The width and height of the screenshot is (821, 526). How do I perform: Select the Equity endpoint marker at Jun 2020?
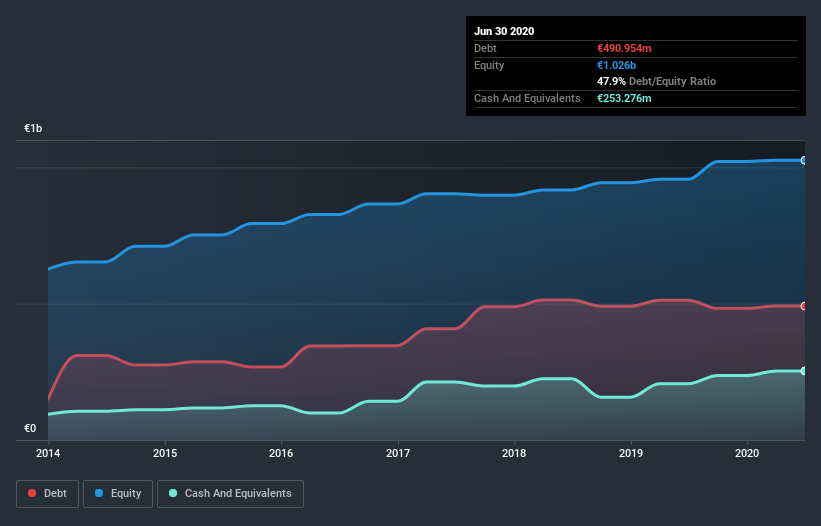click(804, 161)
